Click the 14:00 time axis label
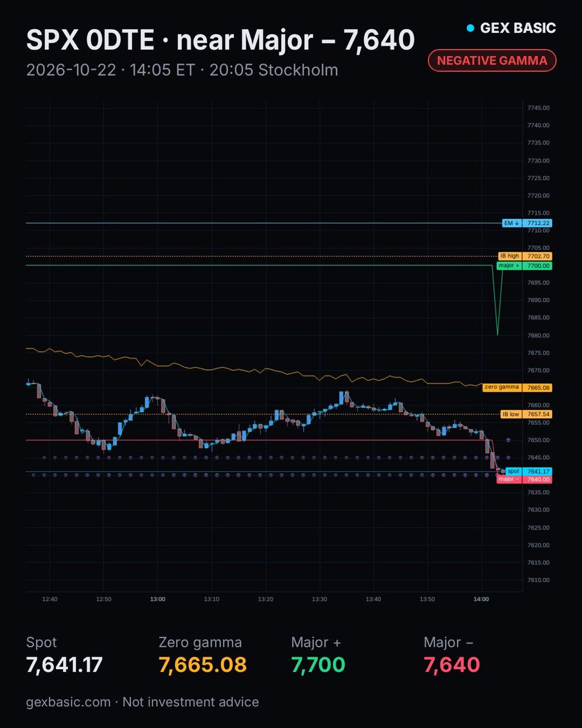This screenshot has width=582, height=728. [x=481, y=599]
